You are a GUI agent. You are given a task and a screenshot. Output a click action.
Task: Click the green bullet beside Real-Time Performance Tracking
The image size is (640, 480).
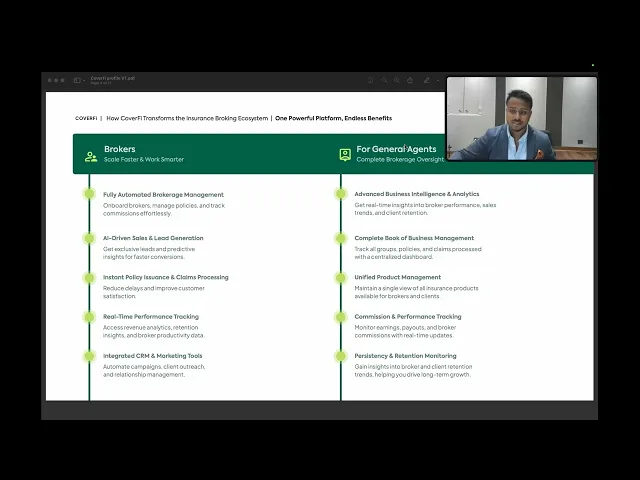click(89, 317)
